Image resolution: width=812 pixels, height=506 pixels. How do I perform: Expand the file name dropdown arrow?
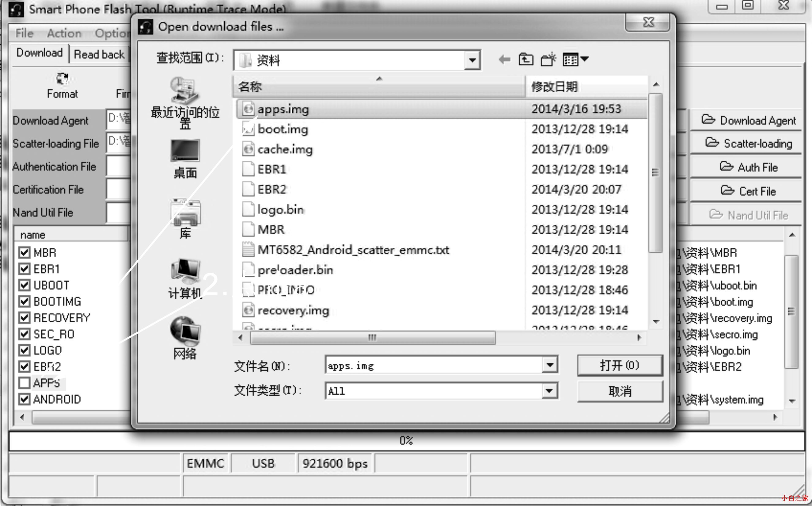click(x=550, y=365)
